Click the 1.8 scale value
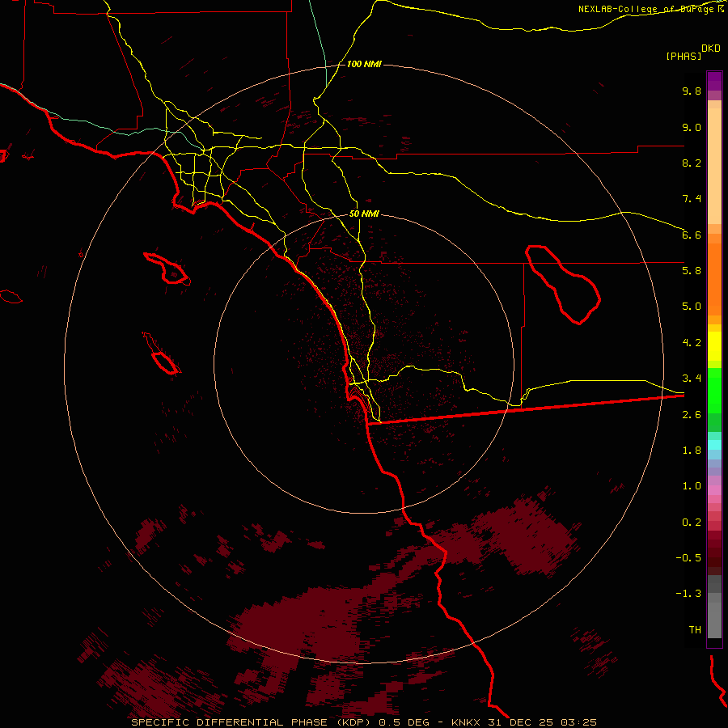 pyautogui.click(x=692, y=451)
